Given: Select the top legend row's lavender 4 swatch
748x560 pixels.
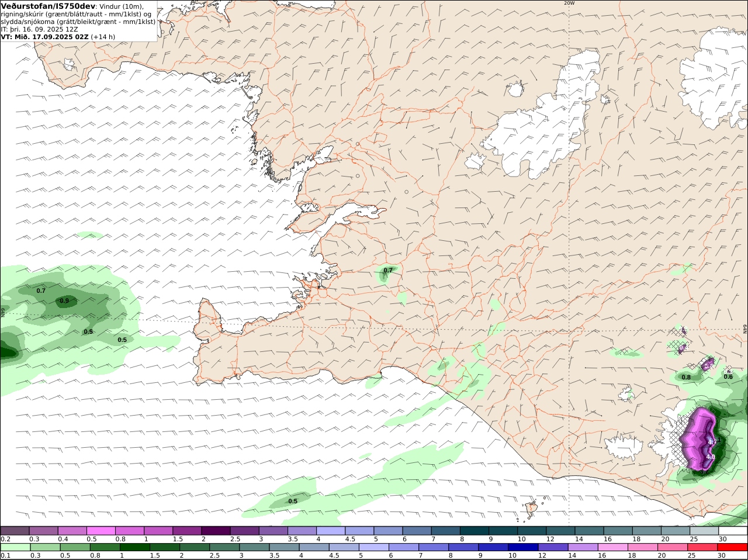Looking at the screenshot, I should [331, 531].
